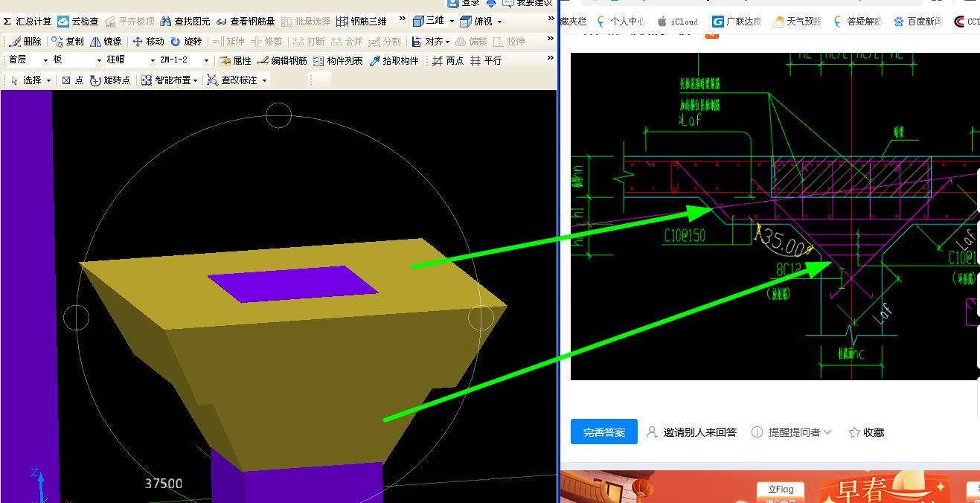The height and width of the screenshot is (503, 980).
Task: Open the 百度新闻 bookmark
Action: pos(918,22)
